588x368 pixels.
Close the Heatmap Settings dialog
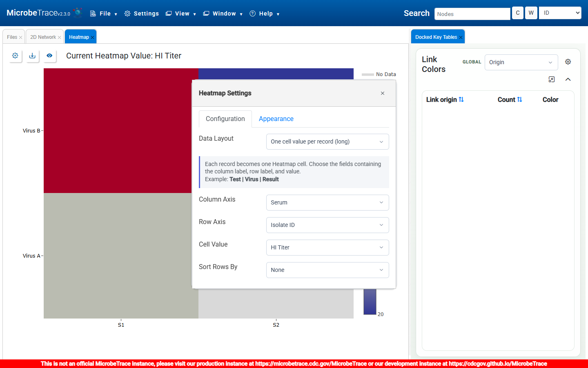click(383, 93)
